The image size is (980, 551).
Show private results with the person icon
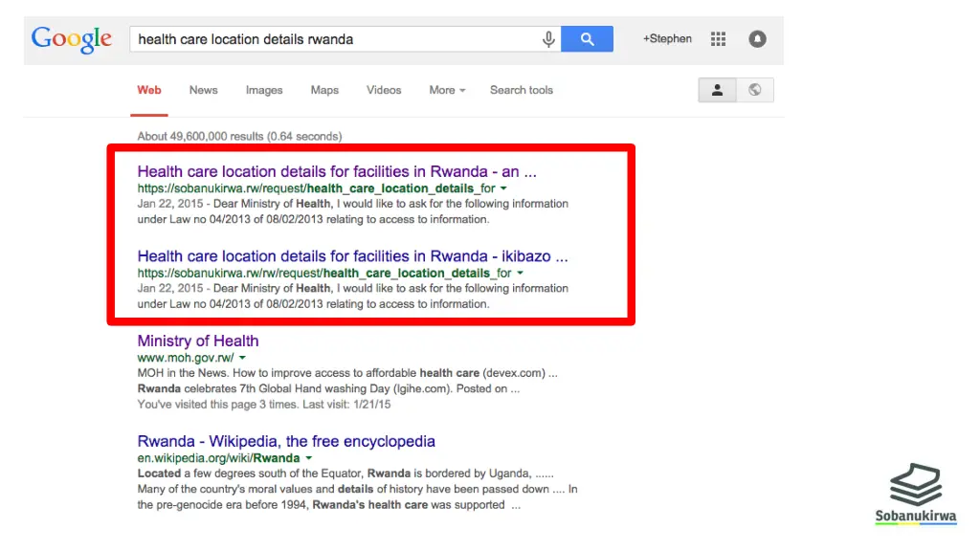tap(717, 90)
